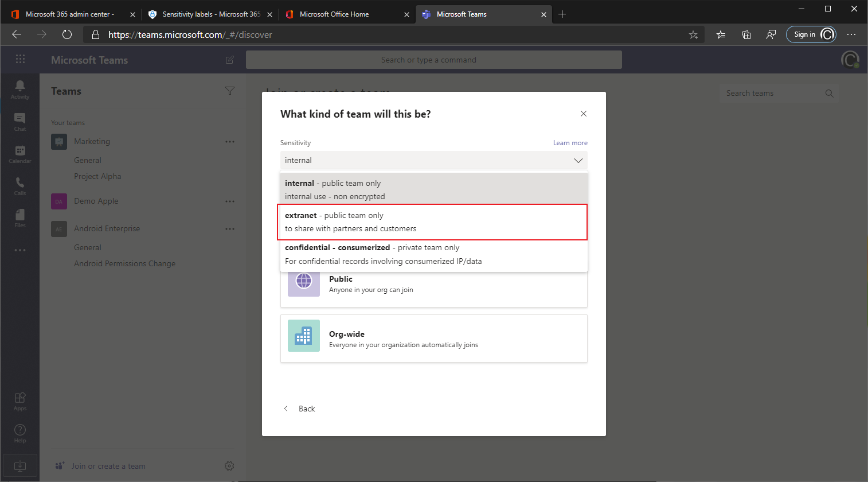Add this page to favorites

tap(693, 35)
